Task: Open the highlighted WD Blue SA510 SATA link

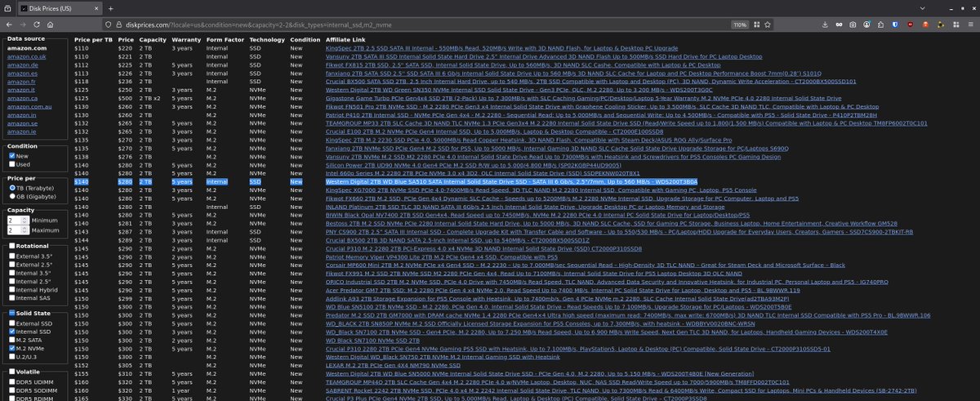Action: pyautogui.click(x=510, y=182)
